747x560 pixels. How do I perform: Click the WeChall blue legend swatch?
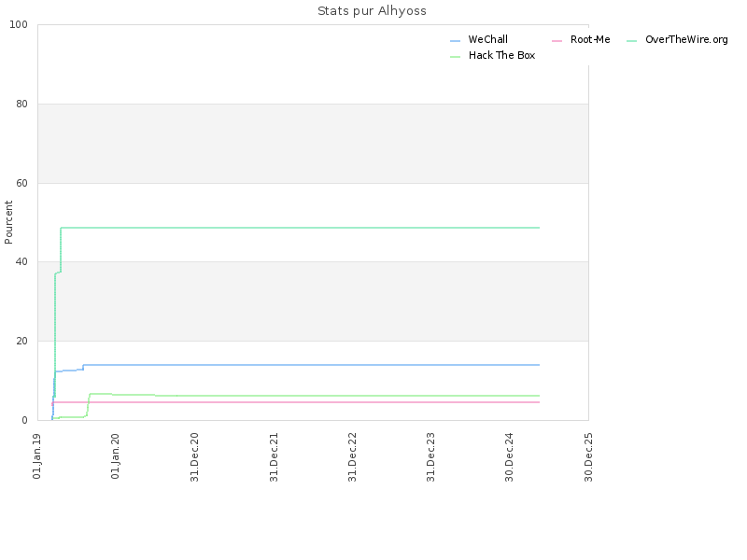[455, 41]
